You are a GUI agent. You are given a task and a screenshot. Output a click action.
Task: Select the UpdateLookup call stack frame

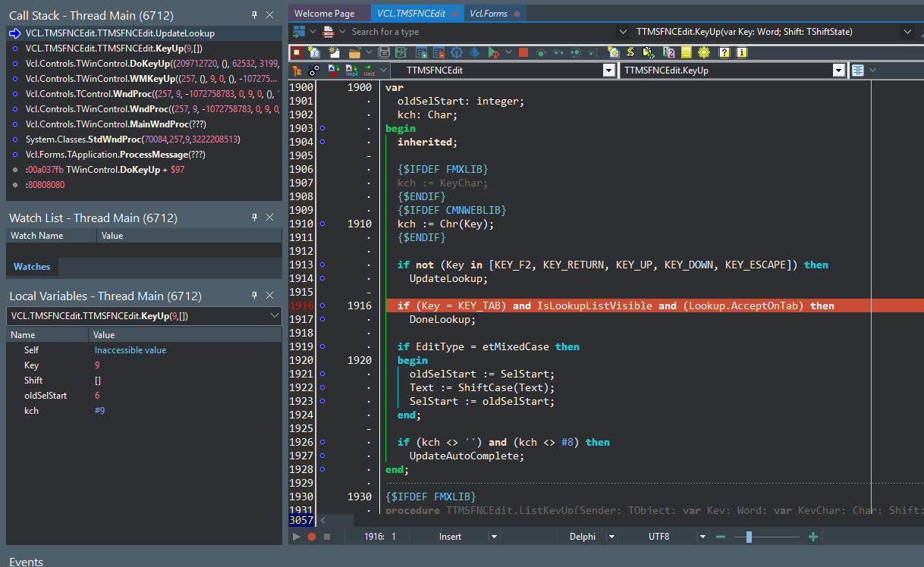(x=144, y=33)
